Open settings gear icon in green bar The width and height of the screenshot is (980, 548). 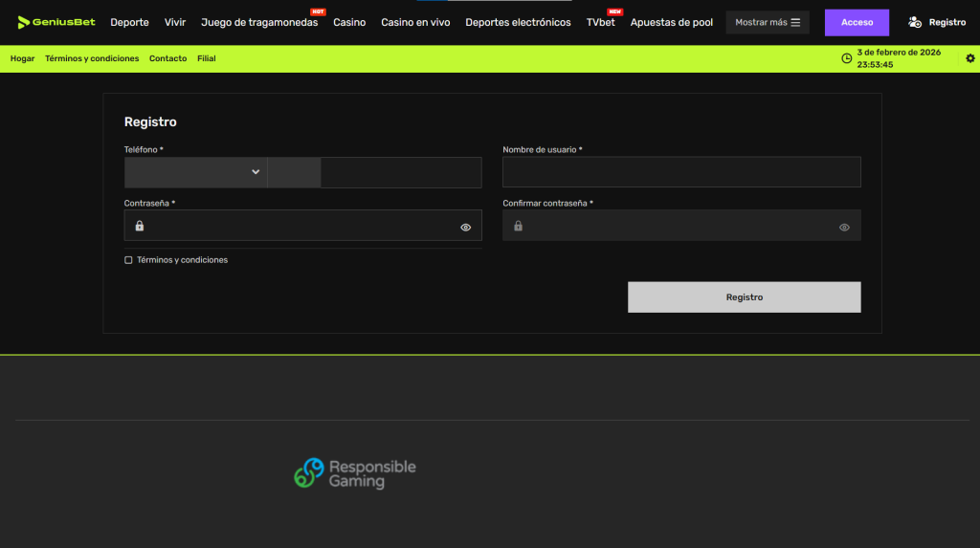click(x=970, y=58)
